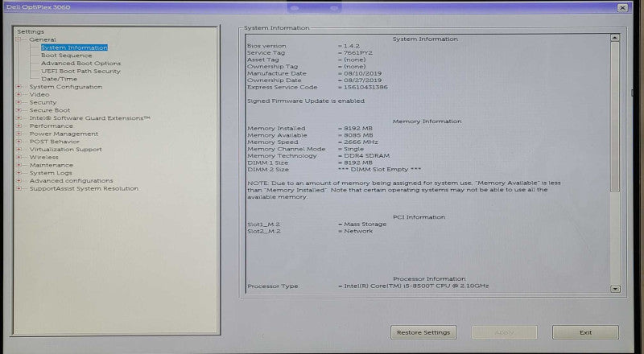Click the System Information scrollbar thumb
The width and height of the screenshot is (644, 354).
click(x=615, y=117)
